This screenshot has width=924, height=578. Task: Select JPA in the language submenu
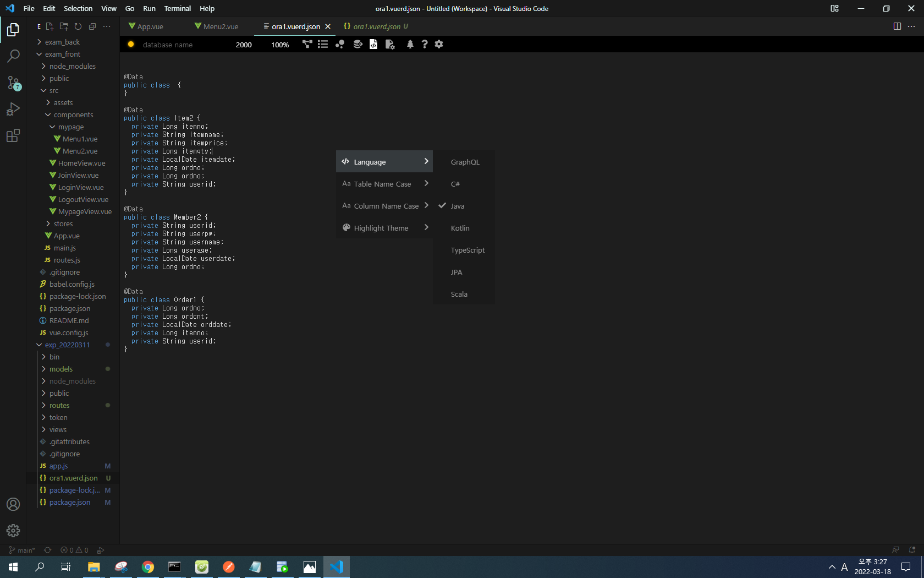(x=464, y=272)
